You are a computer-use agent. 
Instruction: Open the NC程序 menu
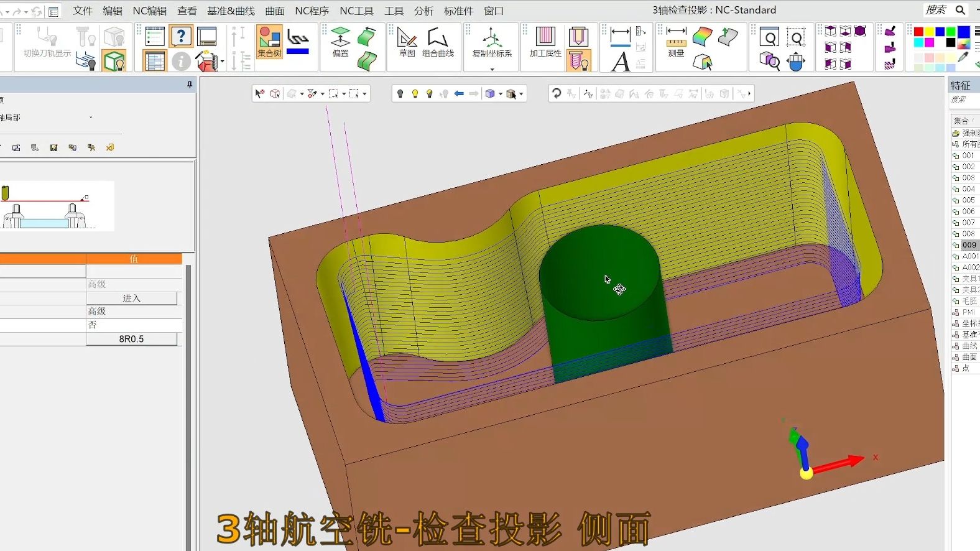coord(312,11)
